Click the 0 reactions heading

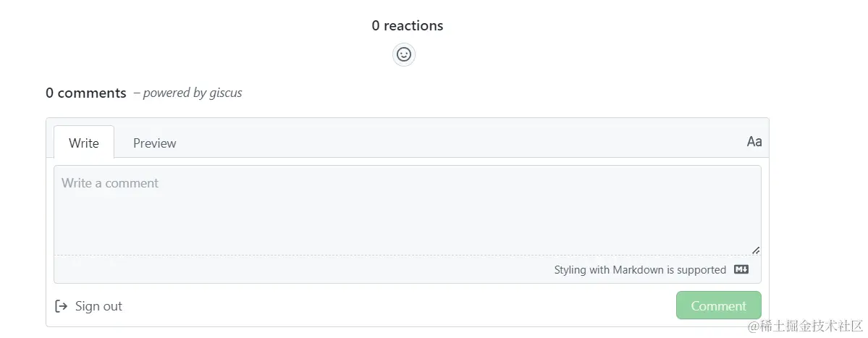(x=408, y=26)
